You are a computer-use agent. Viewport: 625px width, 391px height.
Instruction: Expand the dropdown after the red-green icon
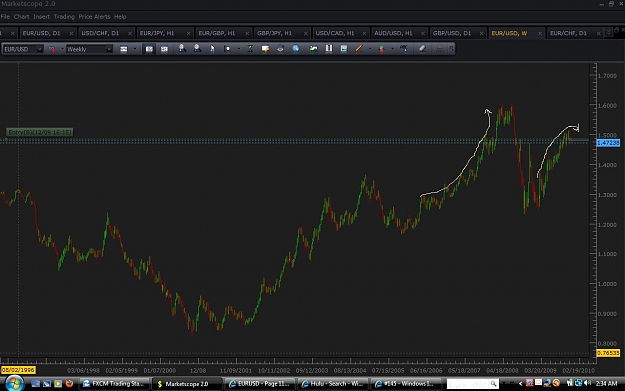point(392,49)
